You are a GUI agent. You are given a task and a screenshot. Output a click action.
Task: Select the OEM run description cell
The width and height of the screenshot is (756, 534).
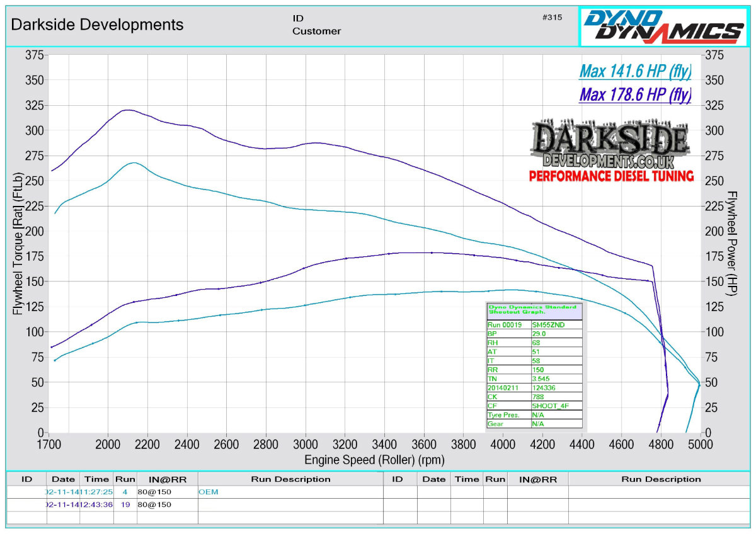pyautogui.click(x=209, y=492)
